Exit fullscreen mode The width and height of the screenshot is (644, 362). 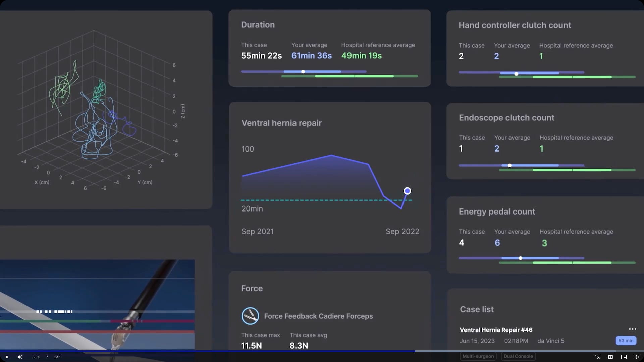(x=637, y=357)
